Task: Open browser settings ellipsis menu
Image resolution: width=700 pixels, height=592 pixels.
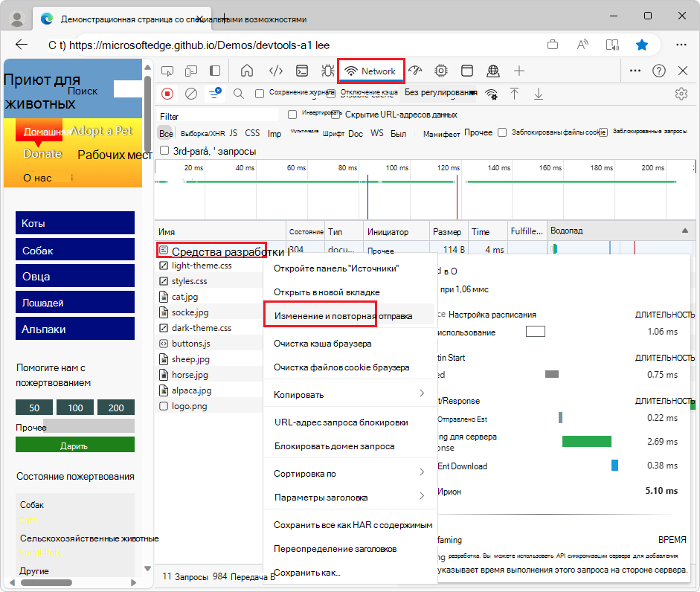Action: tap(681, 45)
